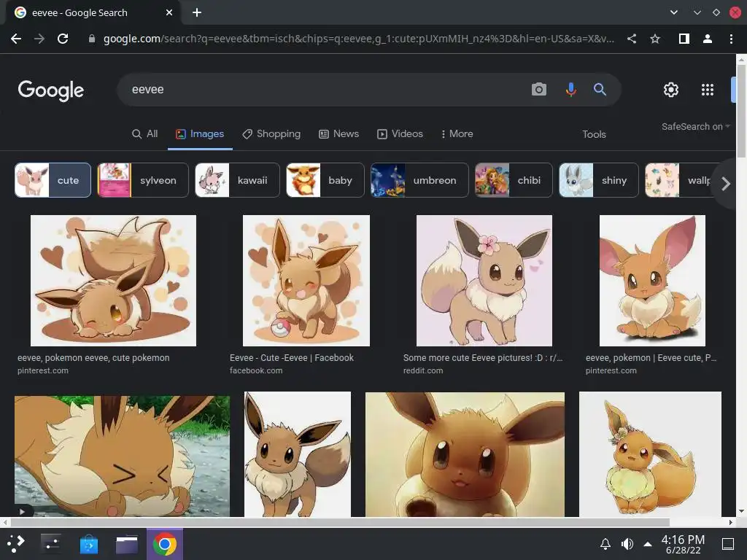Open the Google apps grid
Viewport: 747px width, 560px height.
click(x=708, y=90)
